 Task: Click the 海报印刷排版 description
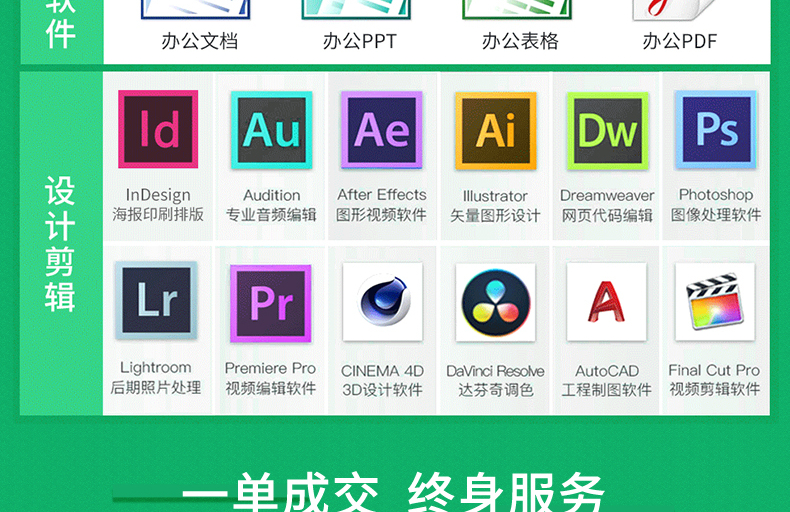pyautogui.click(x=158, y=215)
